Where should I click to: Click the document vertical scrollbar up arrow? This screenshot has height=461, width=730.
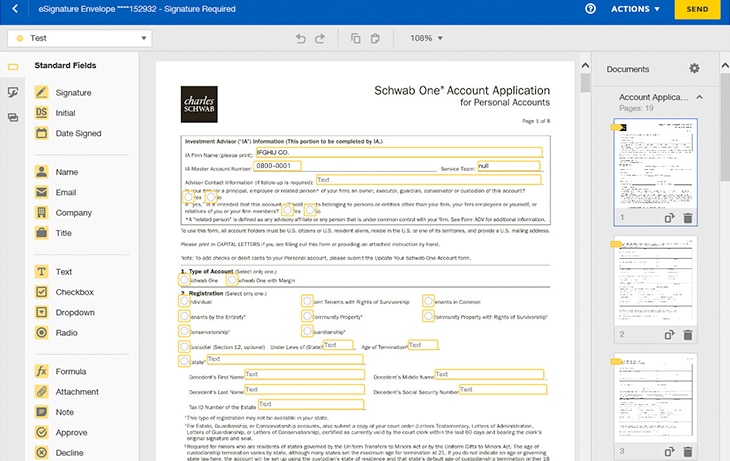coord(585,66)
